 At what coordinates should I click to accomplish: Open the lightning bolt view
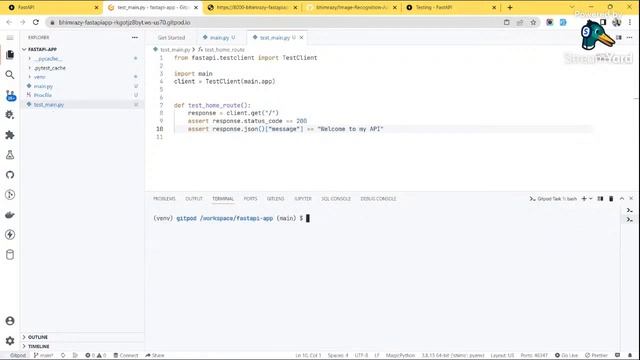coord(10,235)
